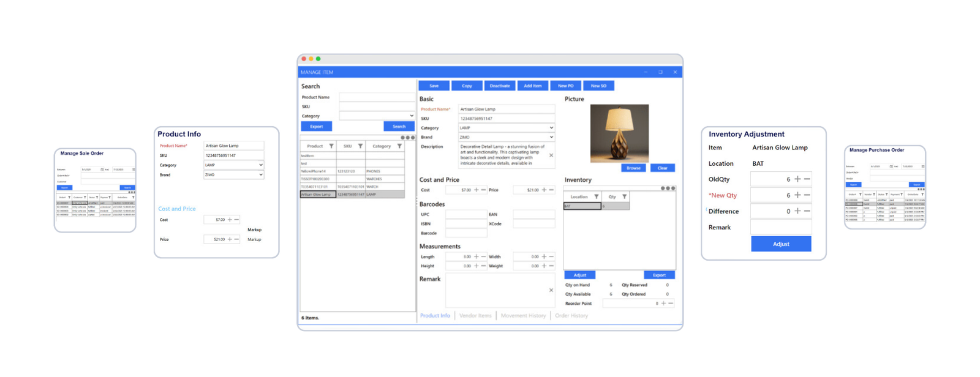The image size is (980, 377).
Task: Decrease Width with the minus icon
Action: pos(551,256)
